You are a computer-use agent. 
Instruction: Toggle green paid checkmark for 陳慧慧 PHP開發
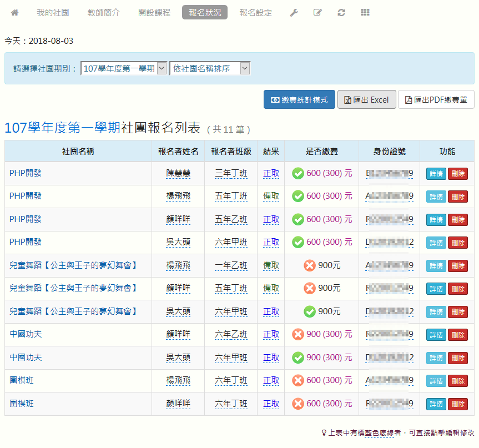pyautogui.click(x=298, y=173)
